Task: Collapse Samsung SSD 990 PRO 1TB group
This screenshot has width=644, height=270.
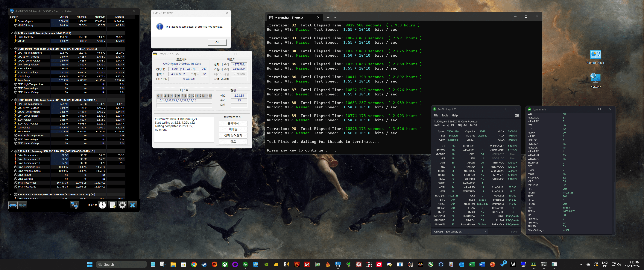Action: 11,151
